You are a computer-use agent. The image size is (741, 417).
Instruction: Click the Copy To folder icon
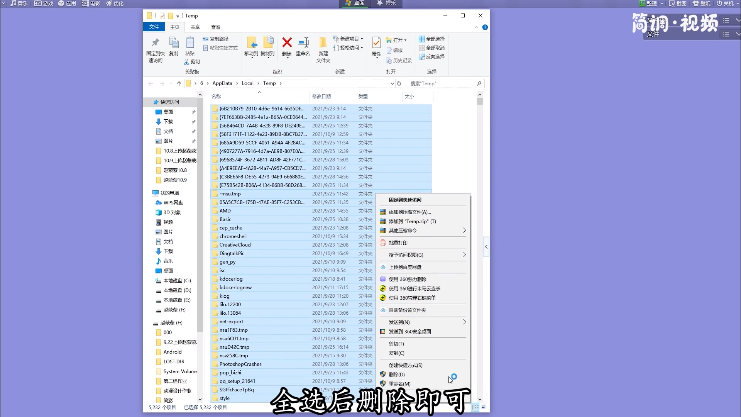[268, 44]
